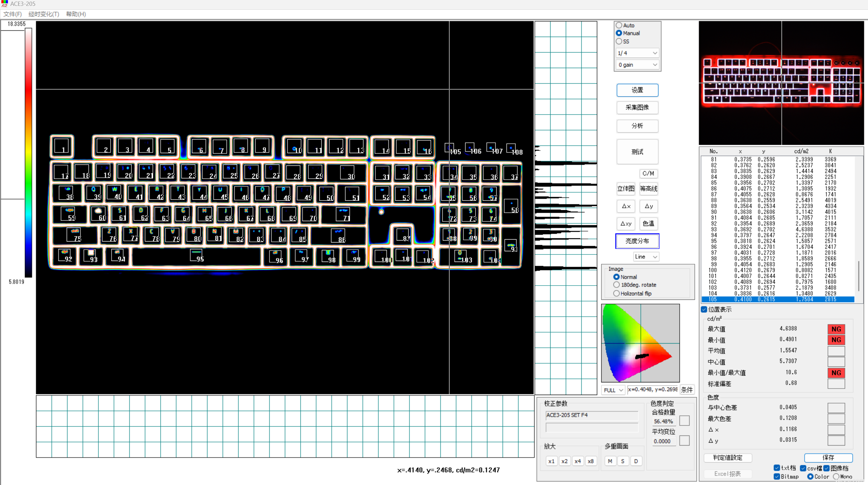
Task: Select Normal image orientation
Action: click(x=616, y=277)
